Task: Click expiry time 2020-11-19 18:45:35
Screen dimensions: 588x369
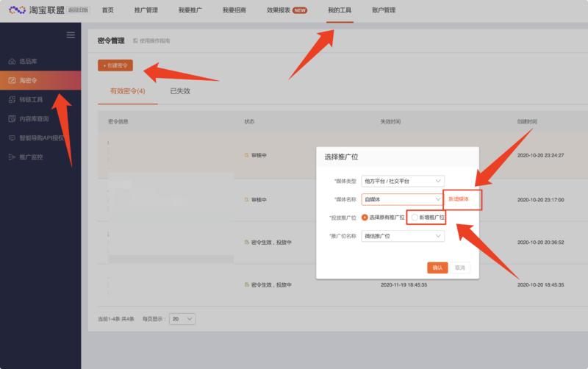Action: tap(404, 285)
